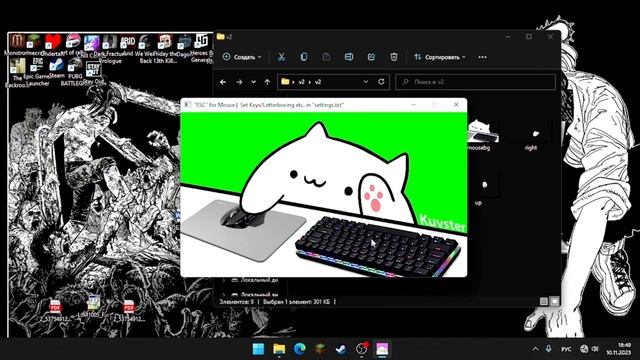
Task: Delete the selected file with trash icon
Action: (x=394, y=57)
